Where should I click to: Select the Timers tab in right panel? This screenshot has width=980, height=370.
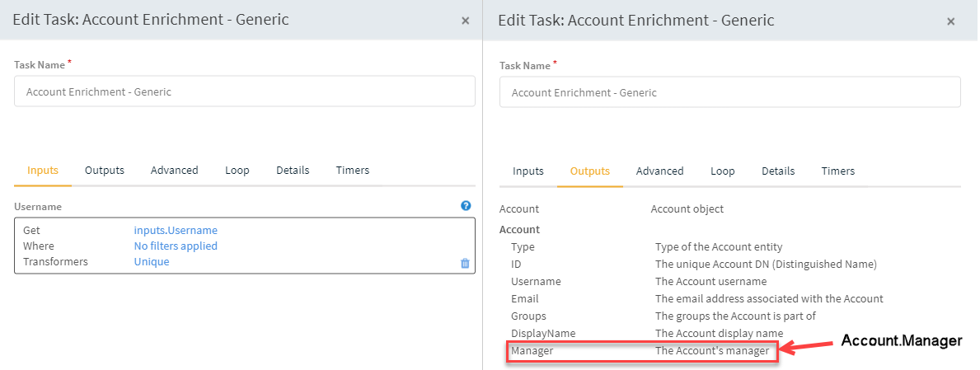[838, 171]
